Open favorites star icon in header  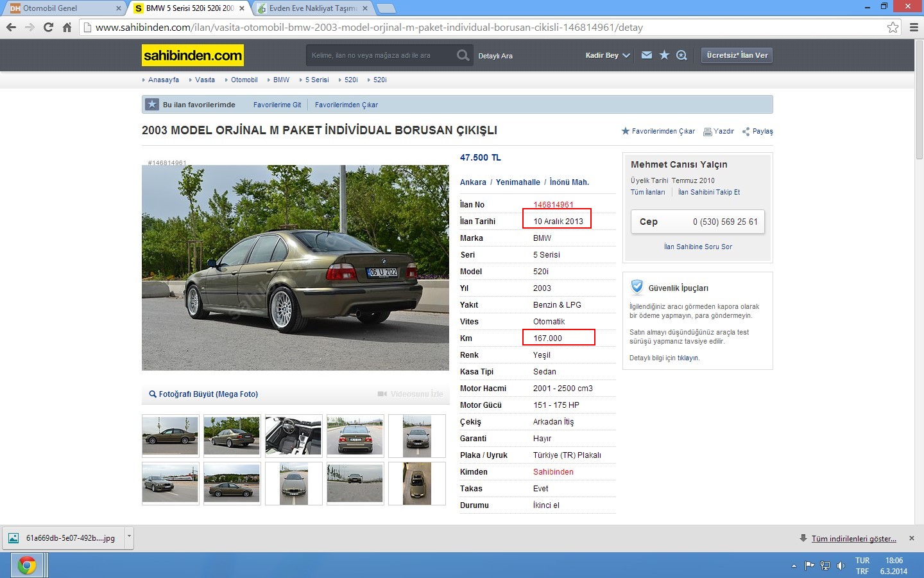click(x=664, y=55)
